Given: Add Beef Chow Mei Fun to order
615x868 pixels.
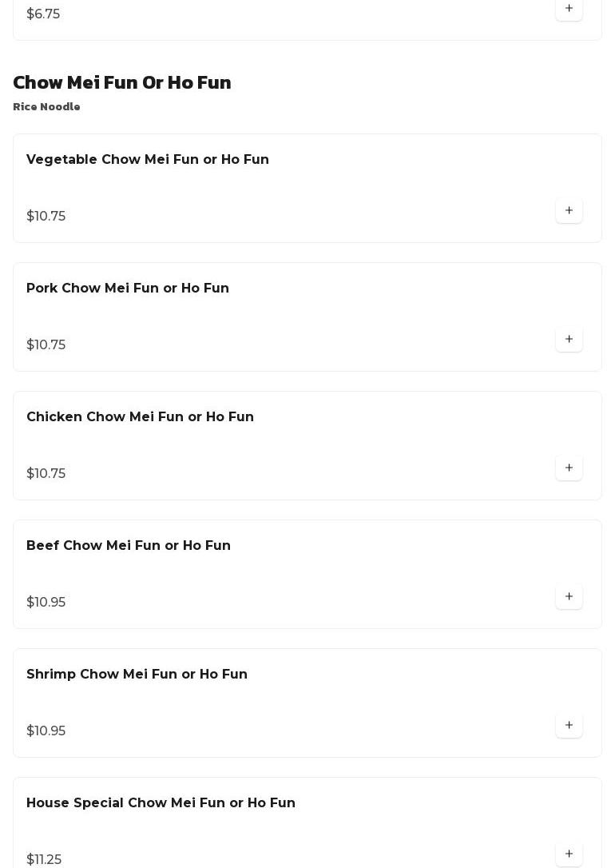Looking at the screenshot, I should [x=569, y=596].
